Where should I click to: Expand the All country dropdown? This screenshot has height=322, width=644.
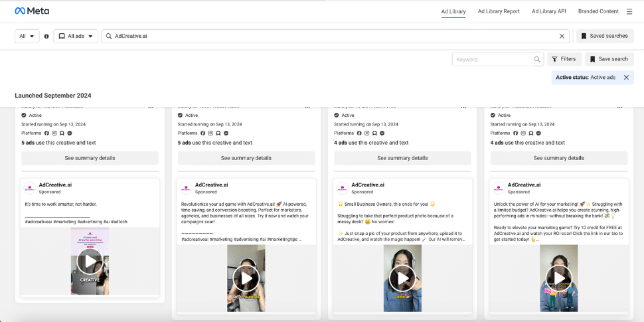pyautogui.click(x=27, y=36)
